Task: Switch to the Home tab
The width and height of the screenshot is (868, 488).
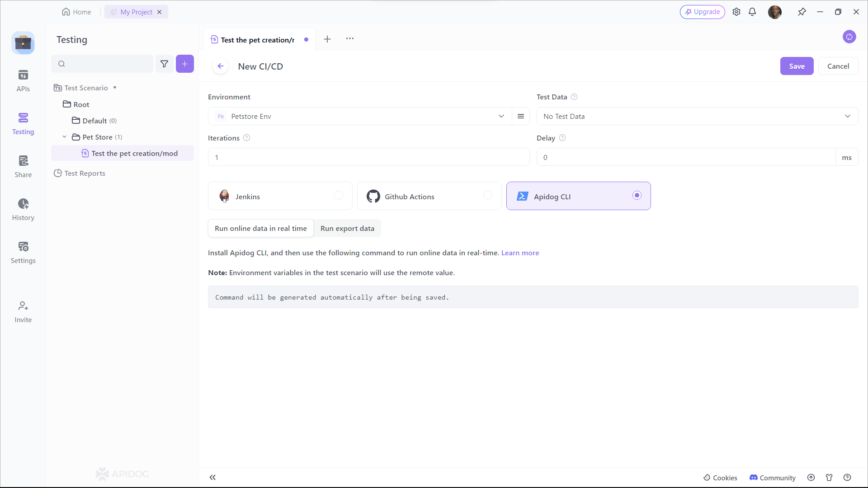Action: point(76,12)
